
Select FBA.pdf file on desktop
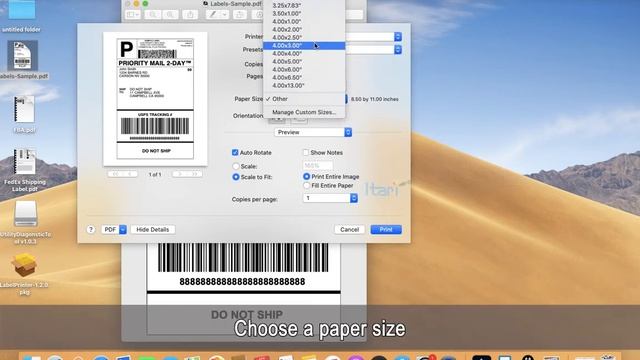click(24, 109)
